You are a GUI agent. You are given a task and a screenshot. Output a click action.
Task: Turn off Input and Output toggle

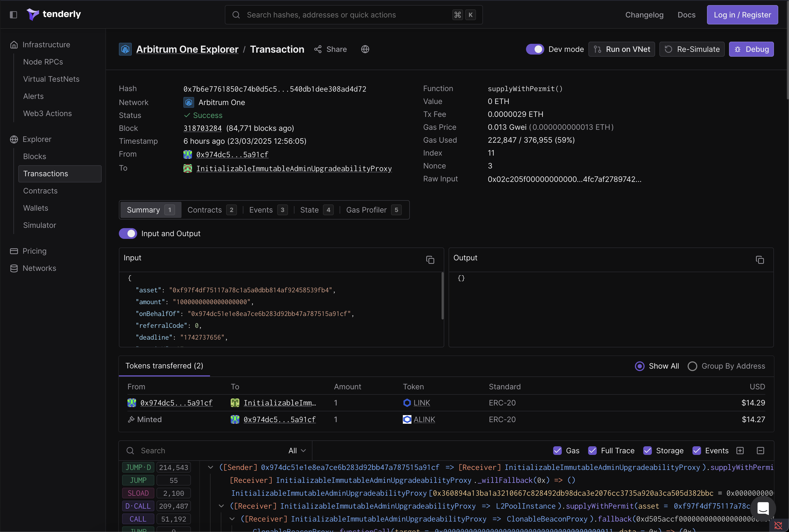[x=128, y=233]
